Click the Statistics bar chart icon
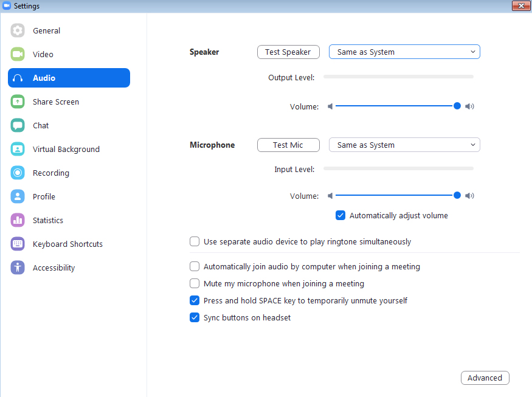Viewport: 532px width, 397px height. (17, 221)
